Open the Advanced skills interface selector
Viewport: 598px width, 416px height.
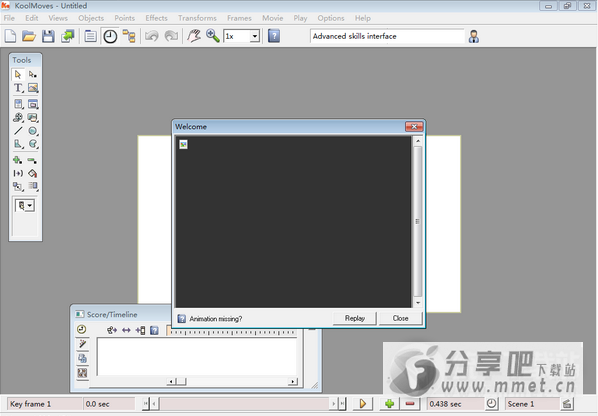(387, 36)
